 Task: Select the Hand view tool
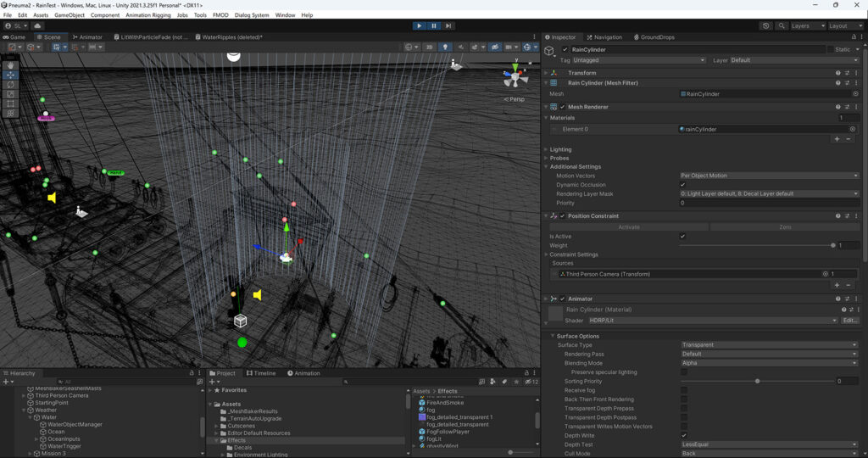[x=10, y=64]
